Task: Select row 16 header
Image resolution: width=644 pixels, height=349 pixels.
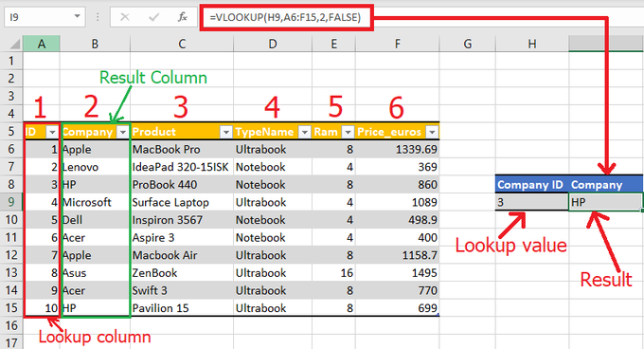Action: point(11,325)
